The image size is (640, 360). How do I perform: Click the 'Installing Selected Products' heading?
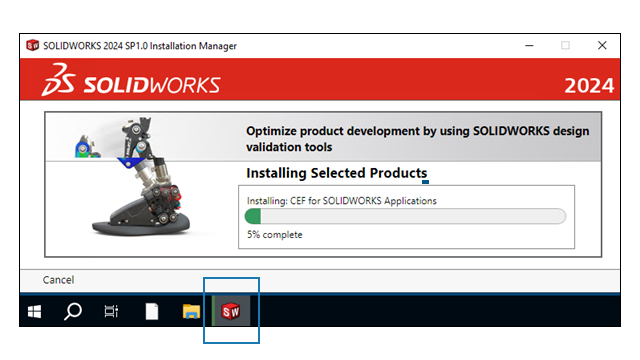click(x=337, y=173)
